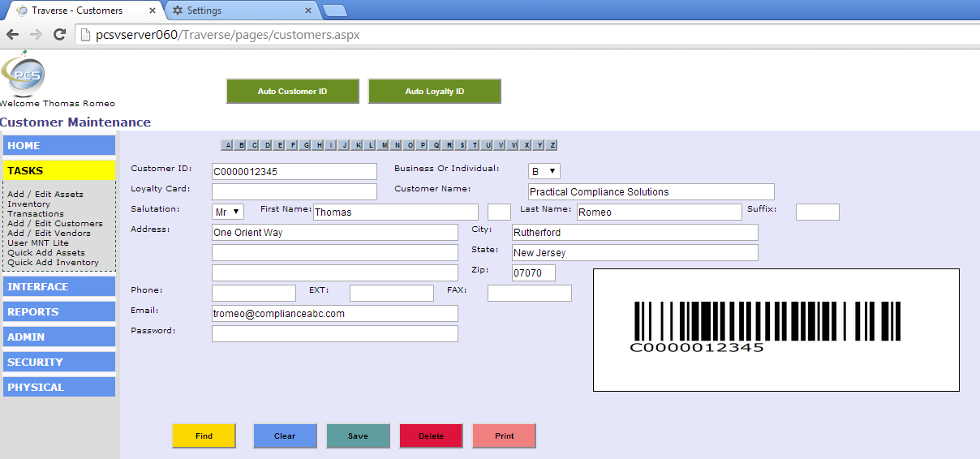Click the EXT field
This screenshot has height=459, width=980.
[392, 294]
